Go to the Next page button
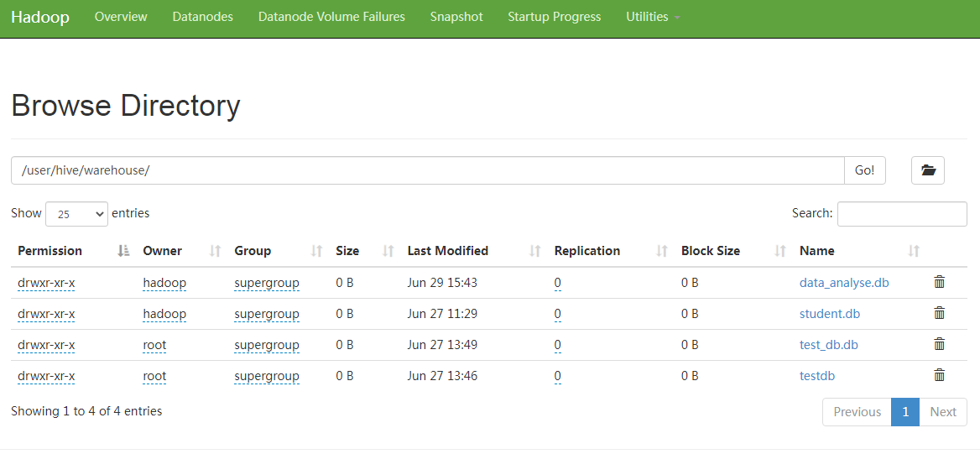The width and height of the screenshot is (980, 454). (942, 412)
